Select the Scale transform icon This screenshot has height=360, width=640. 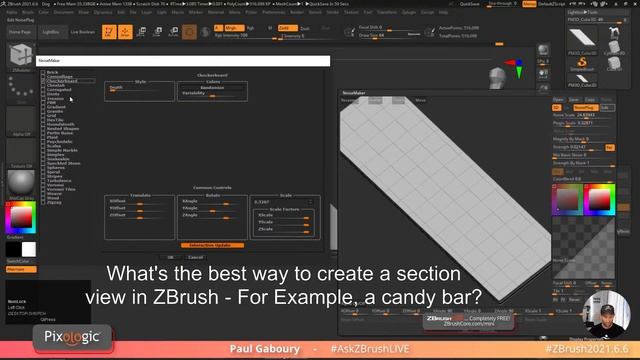pyautogui.click(x=158, y=32)
